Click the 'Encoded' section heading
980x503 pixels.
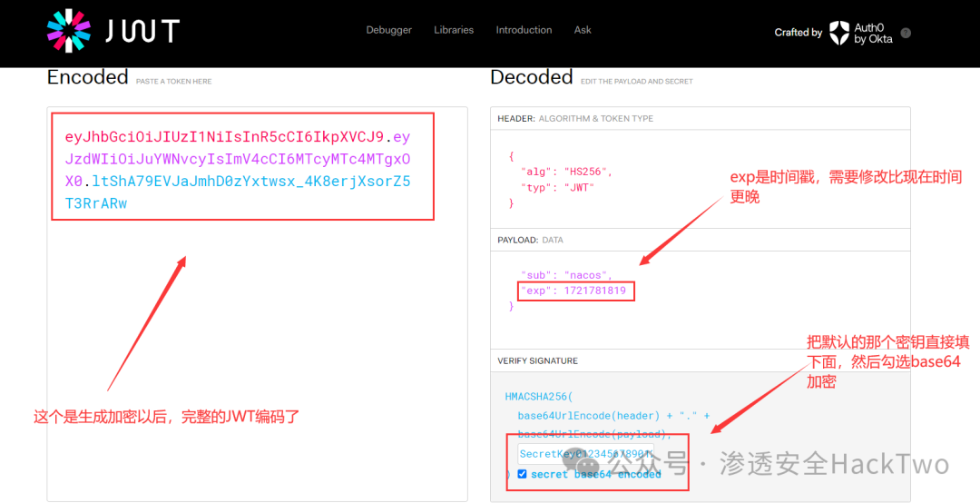[x=87, y=77]
